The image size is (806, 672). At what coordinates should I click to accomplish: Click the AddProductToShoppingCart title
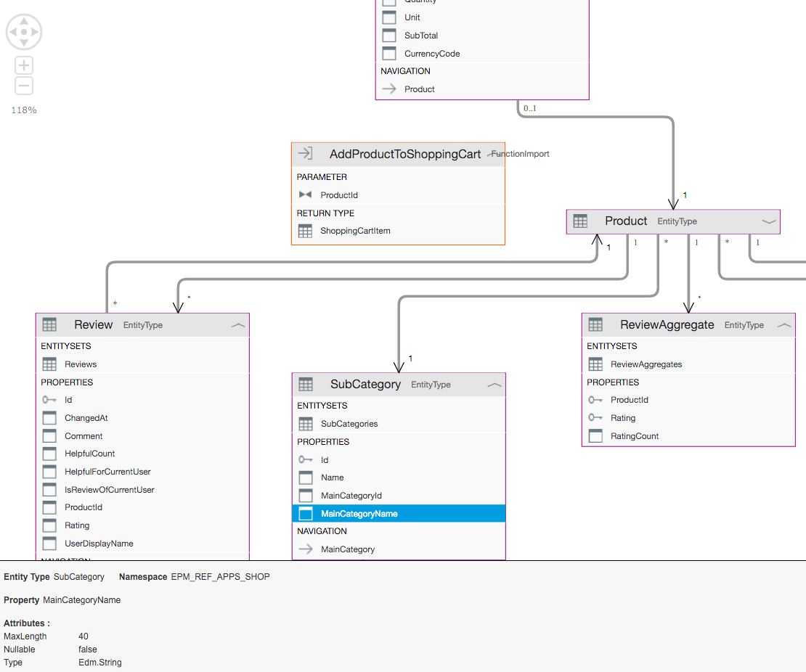(x=405, y=154)
